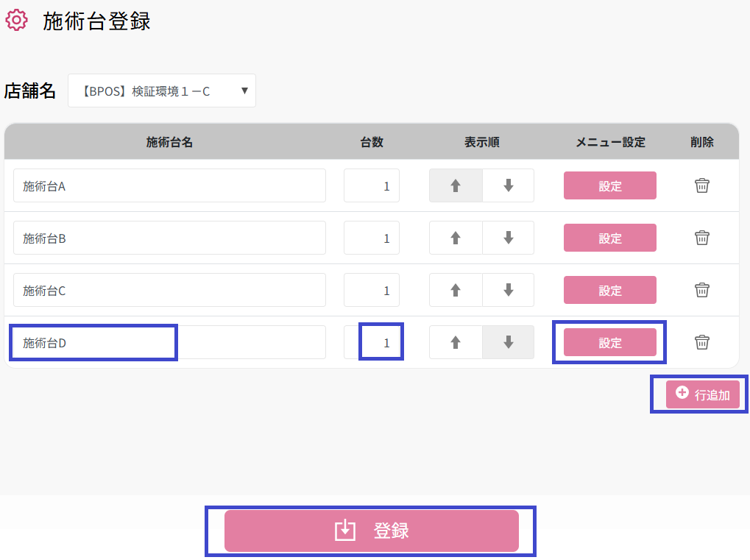This screenshot has width=750, height=560.
Task: Add a new row with 行追加
Action: (x=702, y=394)
